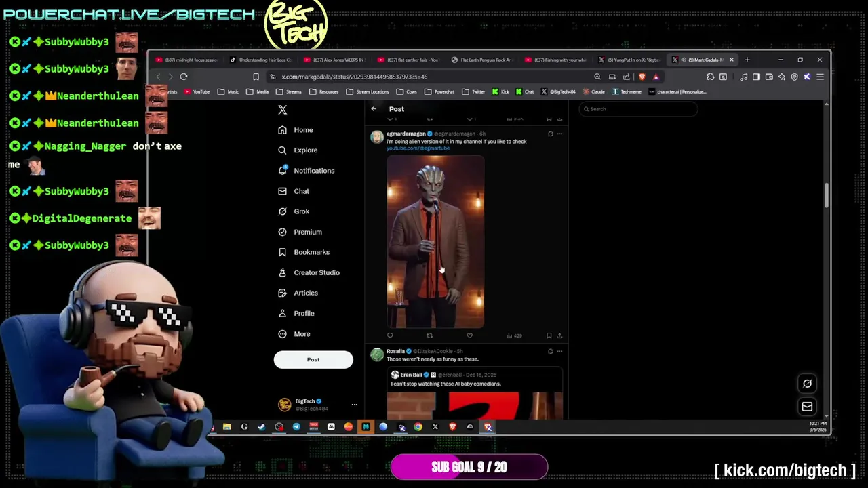Go back using the Post arrow
The image size is (868, 488).
click(x=374, y=109)
